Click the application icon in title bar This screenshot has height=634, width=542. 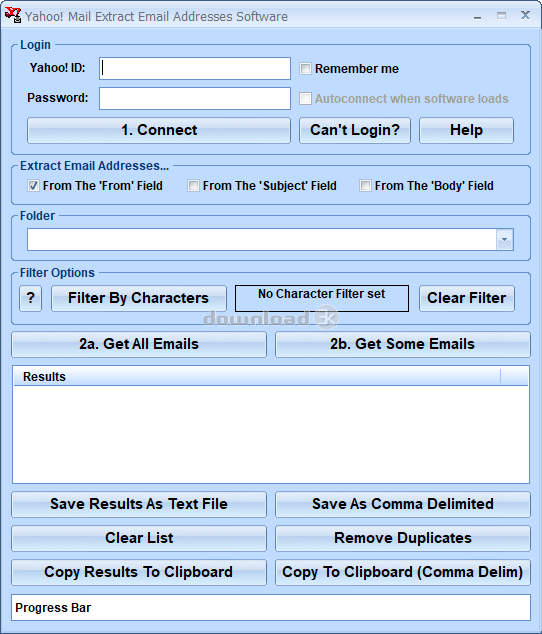(13, 15)
